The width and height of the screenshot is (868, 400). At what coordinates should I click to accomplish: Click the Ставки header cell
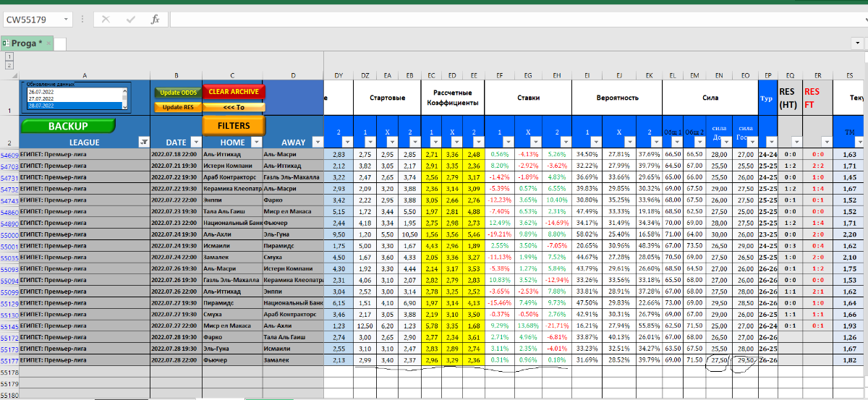click(528, 97)
